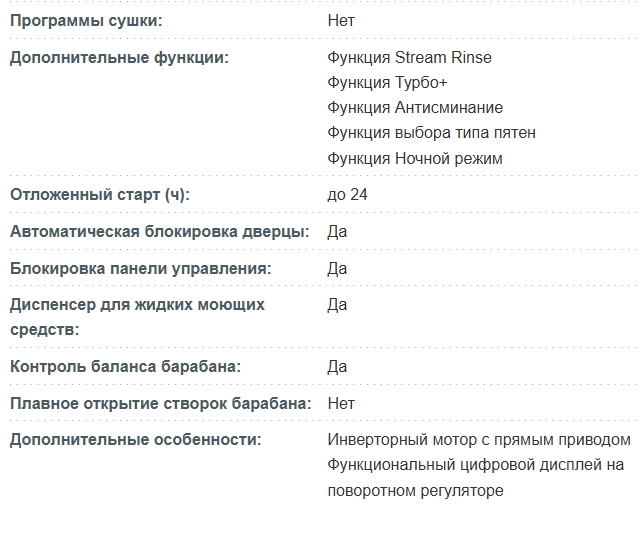
Task: Click the "Функция Stream Rinse" text
Action: tap(409, 57)
